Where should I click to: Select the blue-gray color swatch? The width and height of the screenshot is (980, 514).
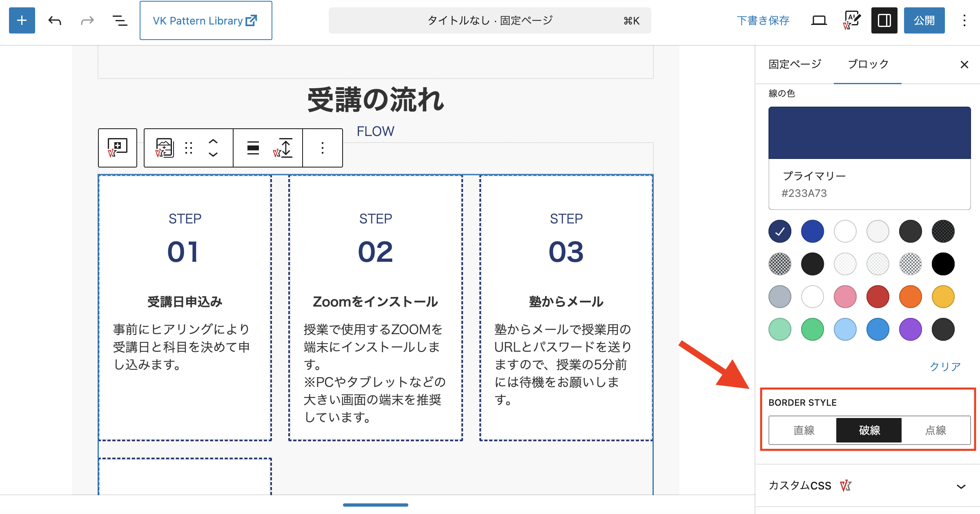[780, 297]
